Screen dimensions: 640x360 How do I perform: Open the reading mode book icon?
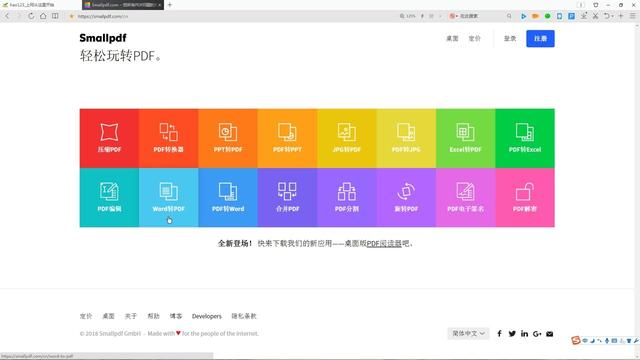click(55, 16)
